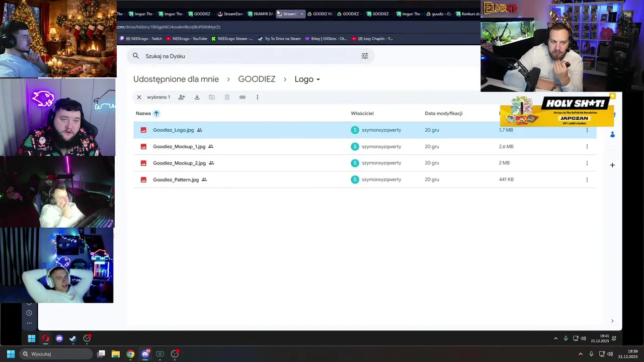Open more actions menu in selection toolbar
This screenshot has width=644, height=362.
(257, 97)
